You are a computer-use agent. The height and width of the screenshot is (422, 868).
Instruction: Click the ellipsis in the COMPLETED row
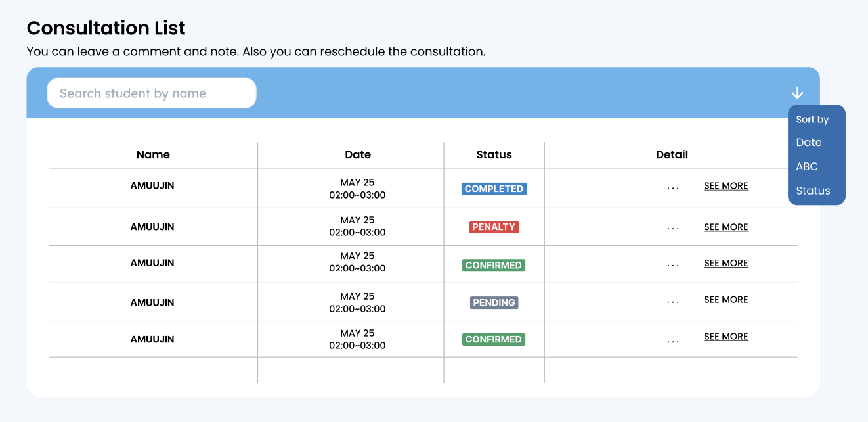[x=673, y=188]
